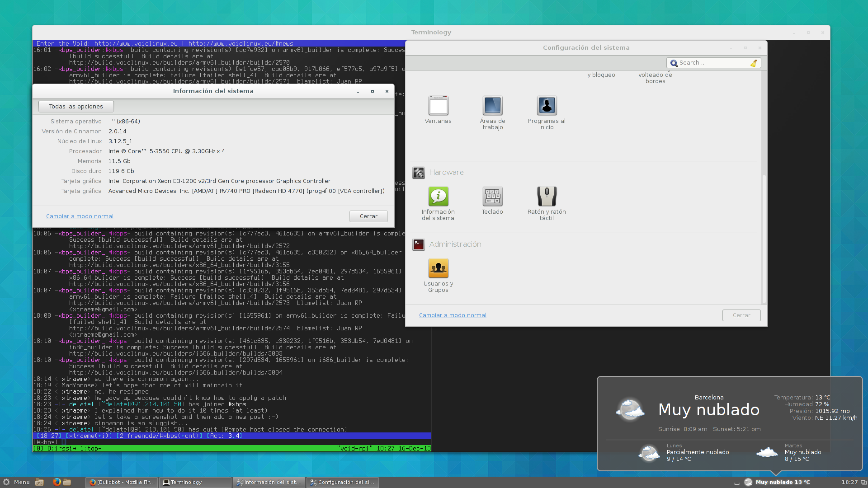The width and height of the screenshot is (868, 488).
Task: Open the file manager panel launcher
Action: [67, 482]
